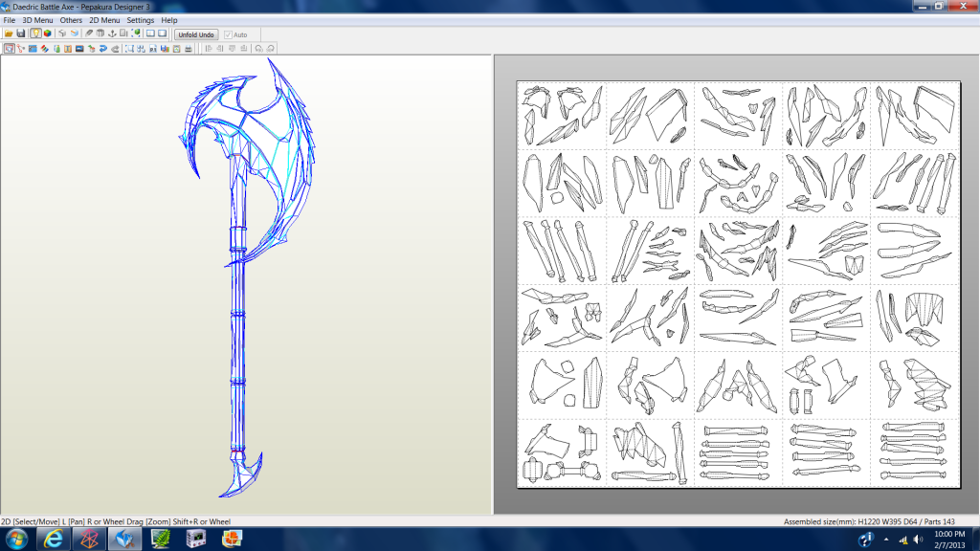980x551 pixels.
Task: Click the red-green-blue stripes edge color icon
Action: click(44, 49)
